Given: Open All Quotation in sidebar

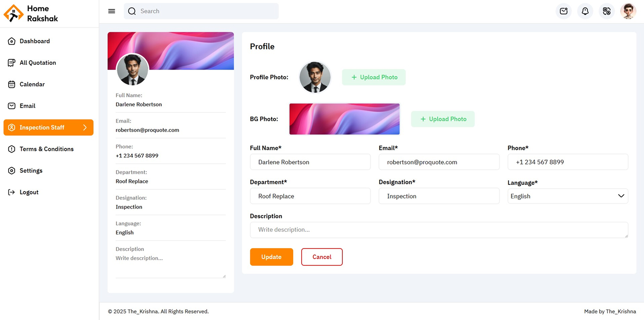Looking at the screenshot, I should pyautogui.click(x=37, y=63).
